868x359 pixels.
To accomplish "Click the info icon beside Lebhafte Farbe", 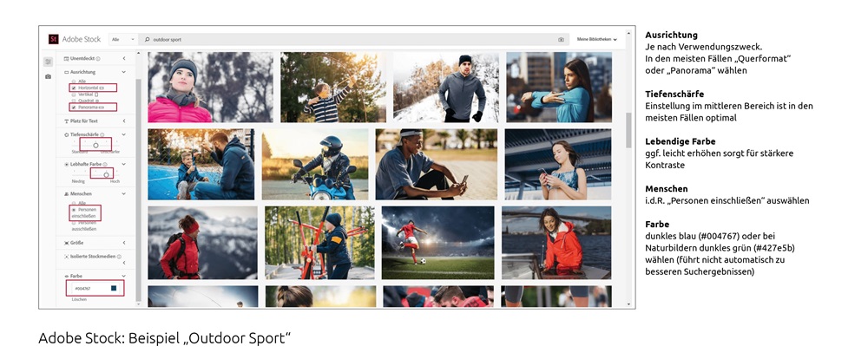I will [x=104, y=164].
